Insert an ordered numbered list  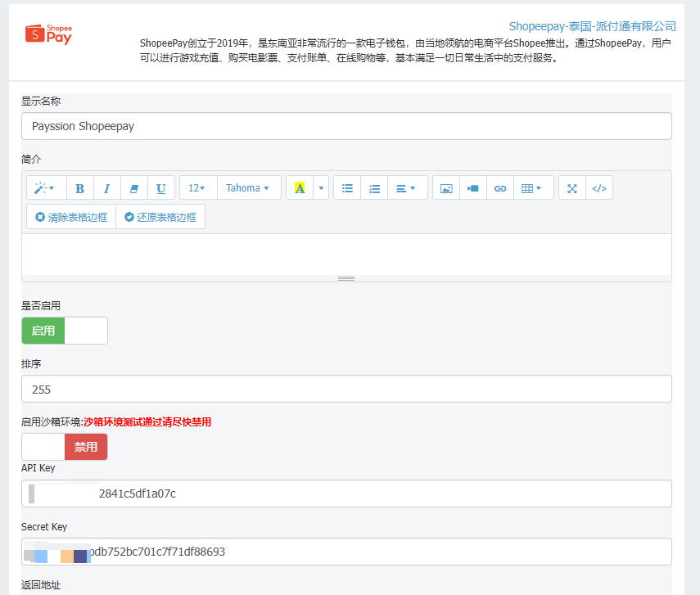374,188
